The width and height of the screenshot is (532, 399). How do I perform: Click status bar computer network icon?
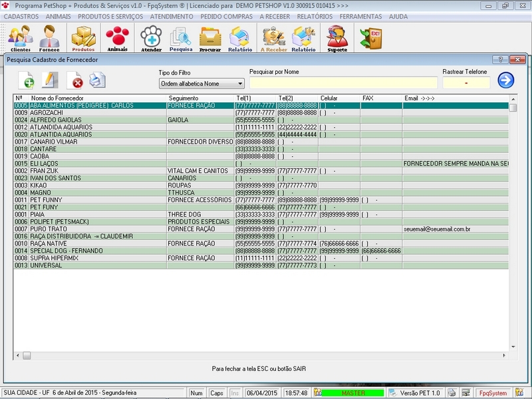466,393
